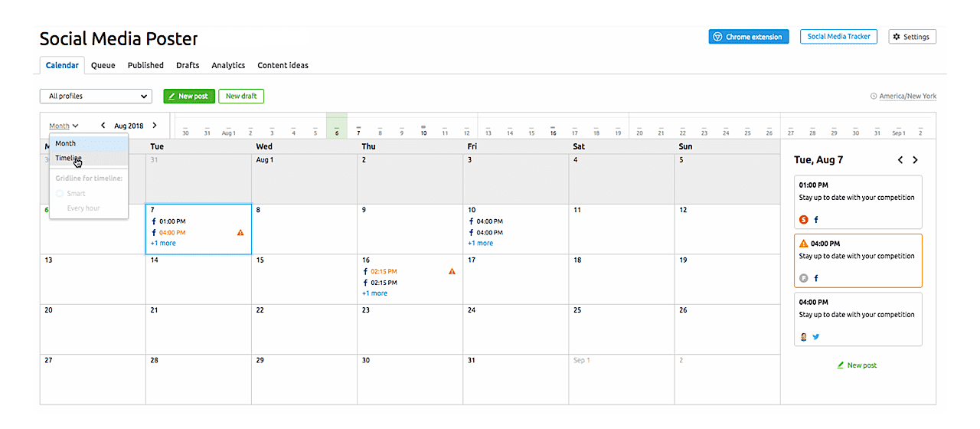The width and height of the screenshot is (980, 429).
Task: Select Smart gridline radio option
Action: 60,194
